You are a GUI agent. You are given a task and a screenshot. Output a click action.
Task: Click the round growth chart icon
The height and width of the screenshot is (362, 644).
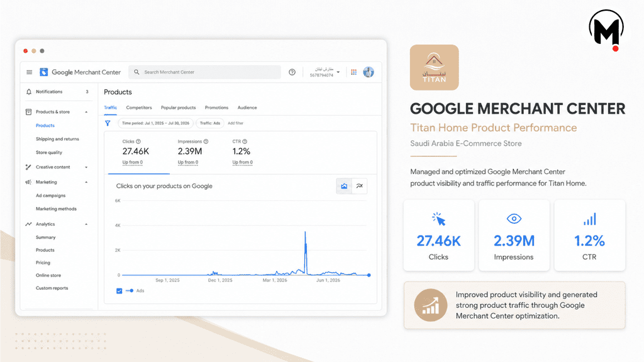pos(430,305)
